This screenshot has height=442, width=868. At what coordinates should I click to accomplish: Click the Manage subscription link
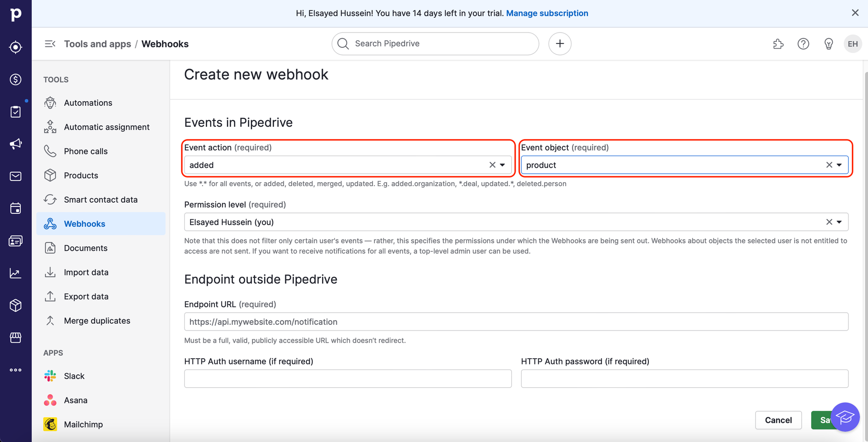[x=547, y=13]
